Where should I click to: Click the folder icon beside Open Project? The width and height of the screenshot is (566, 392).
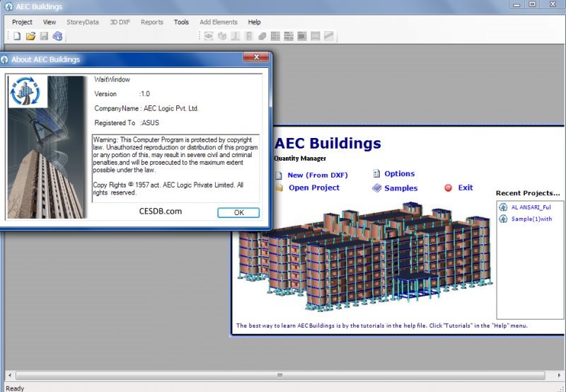279,188
